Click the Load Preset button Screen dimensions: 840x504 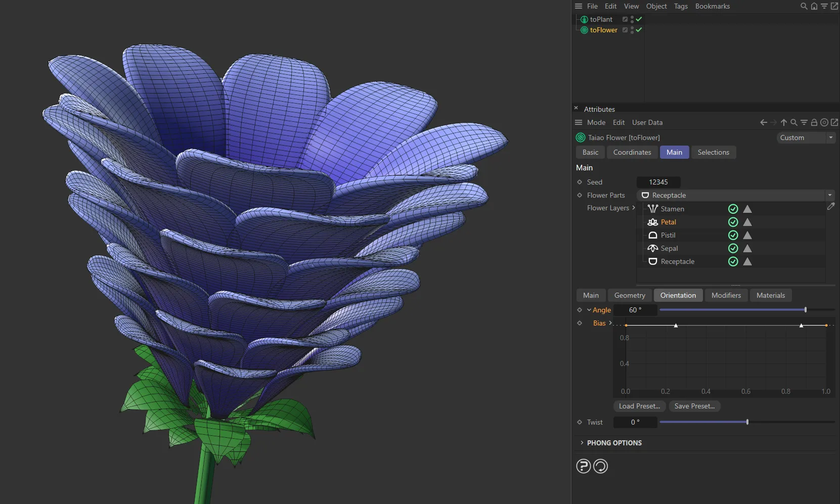pyautogui.click(x=639, y=406)
